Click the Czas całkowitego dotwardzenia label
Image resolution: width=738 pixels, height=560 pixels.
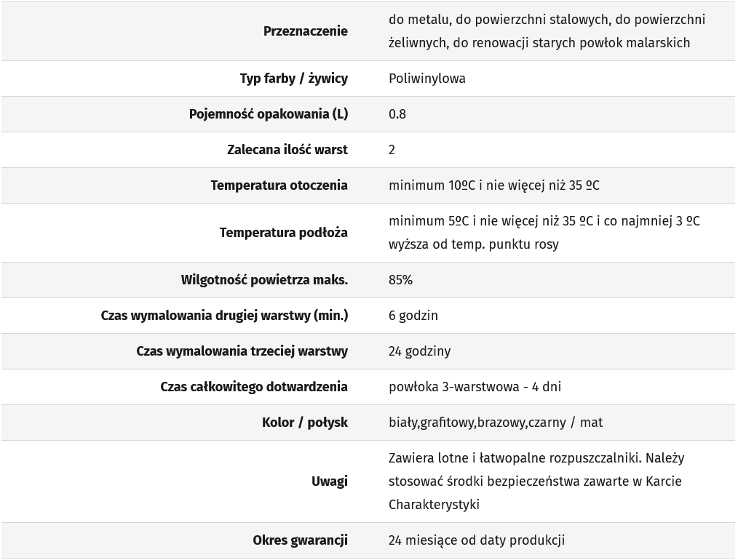pos(253,387)
